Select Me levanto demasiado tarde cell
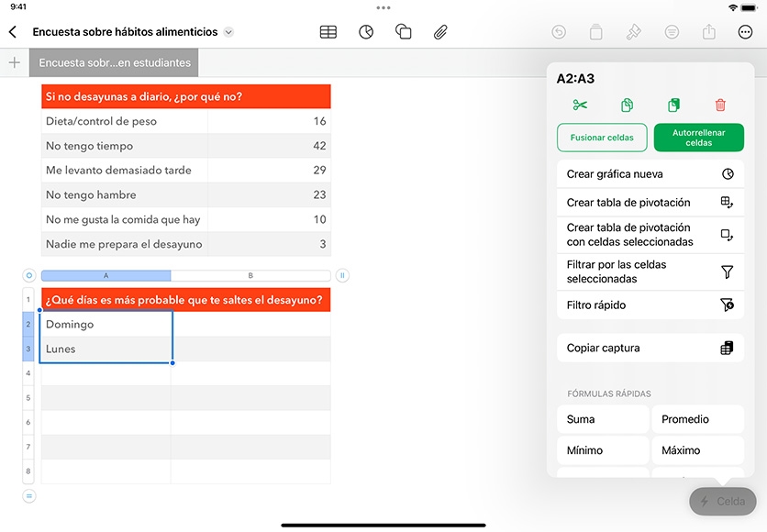The width and height of the screenshot is (767, 532). pyautogui.click(x=125, y=171)
